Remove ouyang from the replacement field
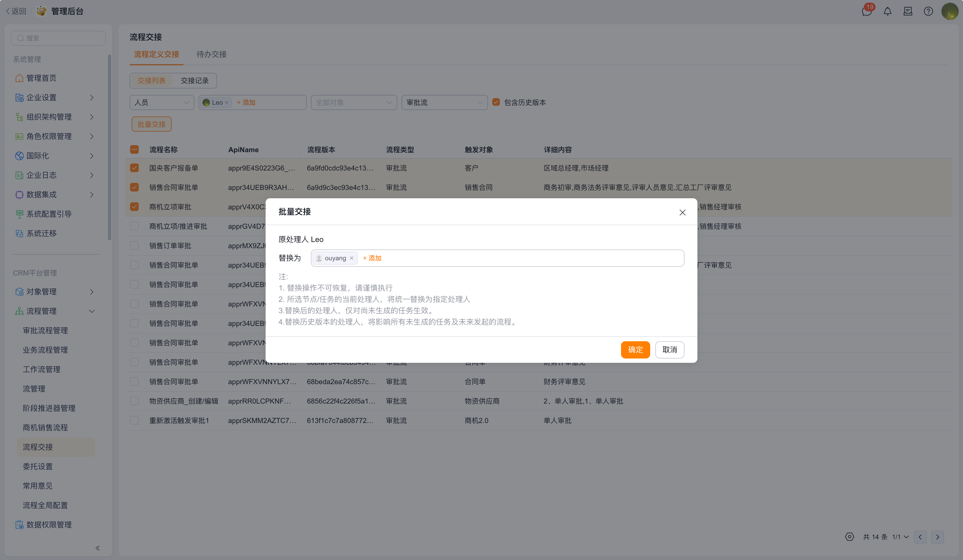963x560 pixels. click(x=352, y=258)
